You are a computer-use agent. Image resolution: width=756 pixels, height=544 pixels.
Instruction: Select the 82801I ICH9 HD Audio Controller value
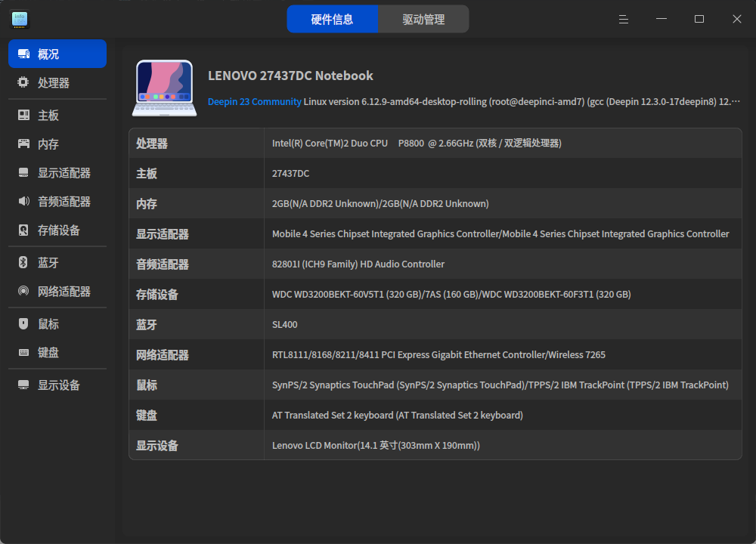pyautogui.click(x=358, y=264)
